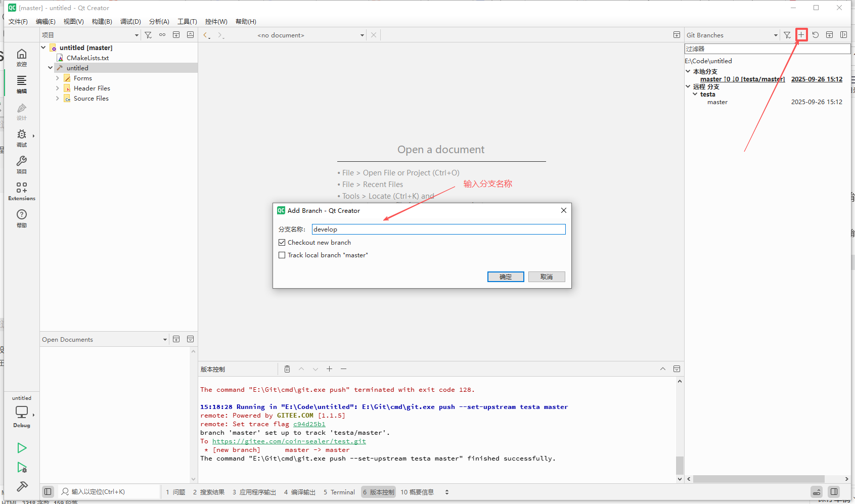Enable Track local branch "master" checkbox
855x504 pixels.
tap(282, 255)
